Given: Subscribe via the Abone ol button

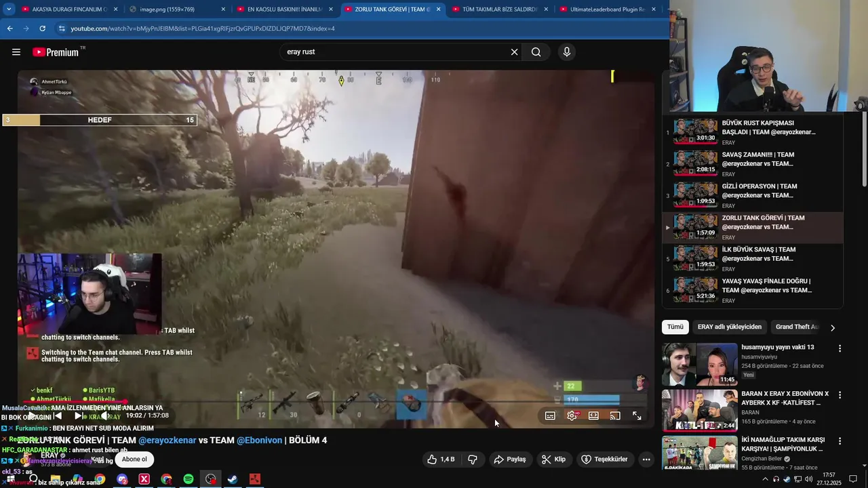Looking at the screenshot, I should 134,460.
